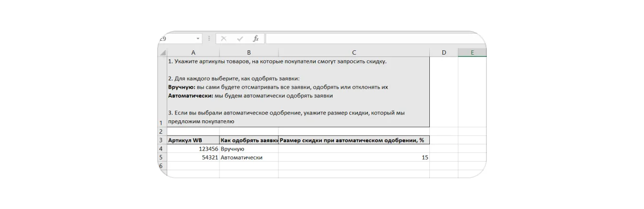Click the formula bar drag handle dots
The height and width of the screenshot is (209, 644).
click(209, 39)
